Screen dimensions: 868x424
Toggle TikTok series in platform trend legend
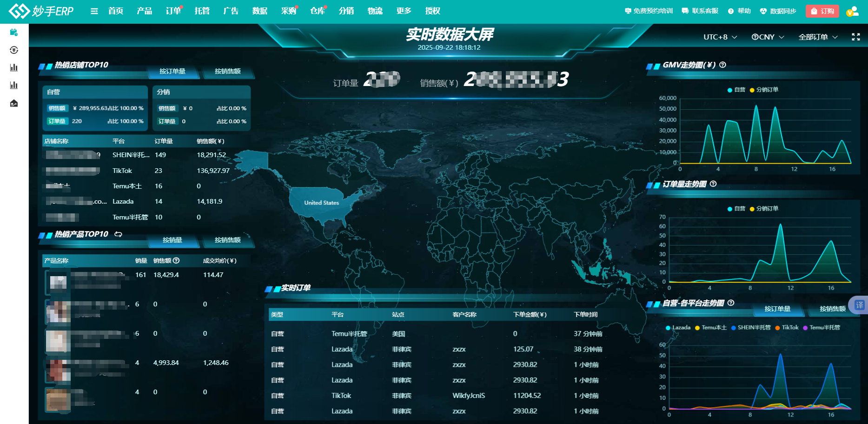pos(787,327)
